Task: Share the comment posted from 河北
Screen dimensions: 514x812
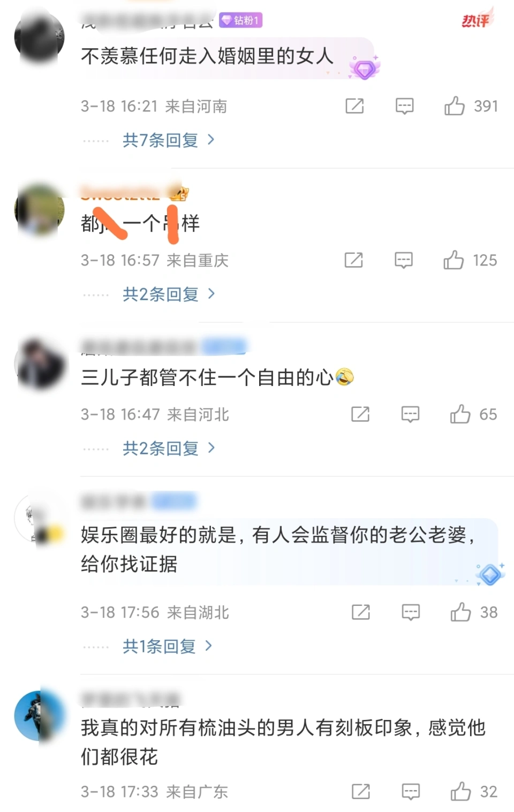Action: [x=360, y=414]
